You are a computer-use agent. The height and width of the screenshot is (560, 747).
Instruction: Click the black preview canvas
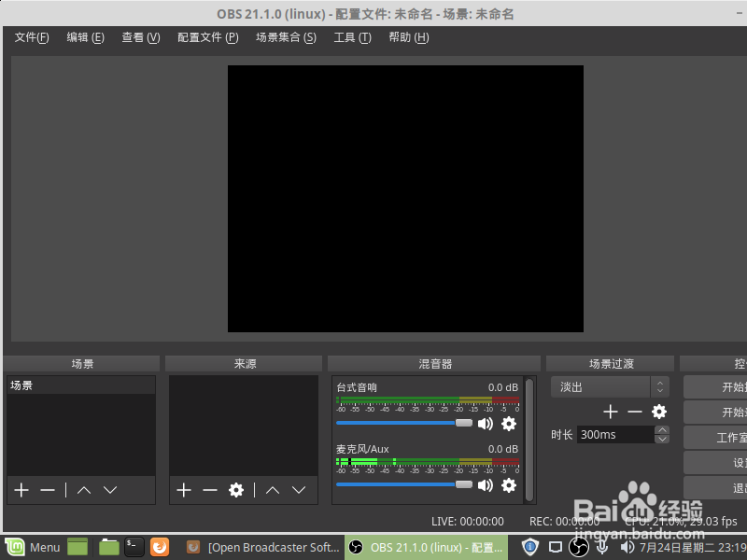point(405,199)
